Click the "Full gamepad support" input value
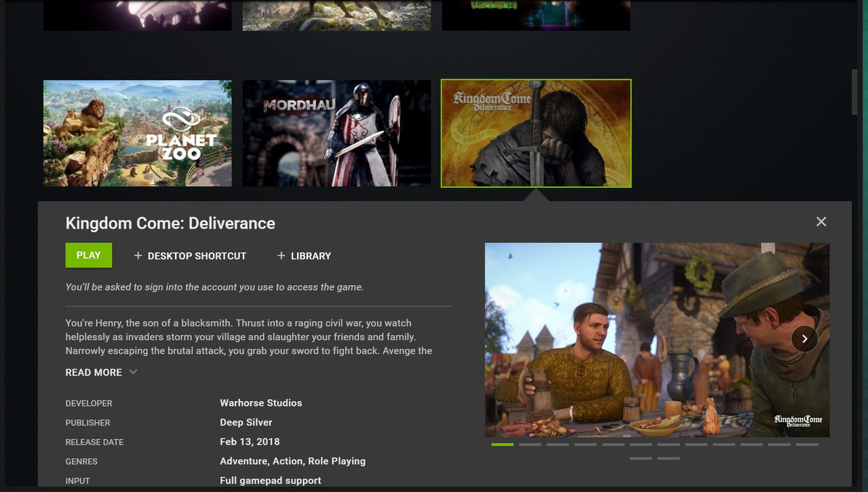 pyautogui.click(x=271, y=480)
